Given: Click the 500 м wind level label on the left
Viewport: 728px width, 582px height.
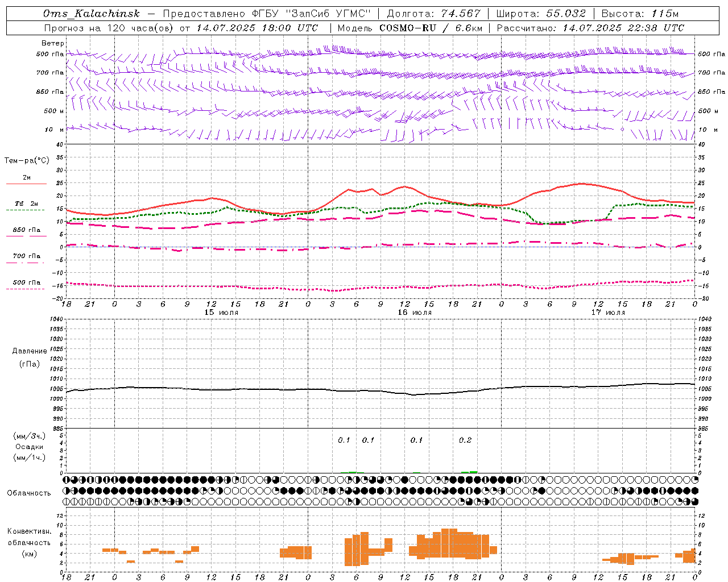Looking at the screenshot, I should point(55,111).
